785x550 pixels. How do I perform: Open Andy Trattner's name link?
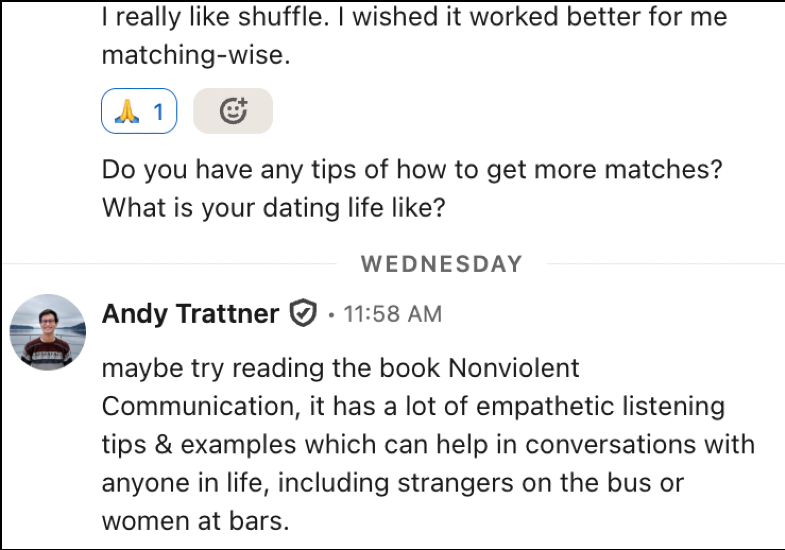(x=190, y=314)
